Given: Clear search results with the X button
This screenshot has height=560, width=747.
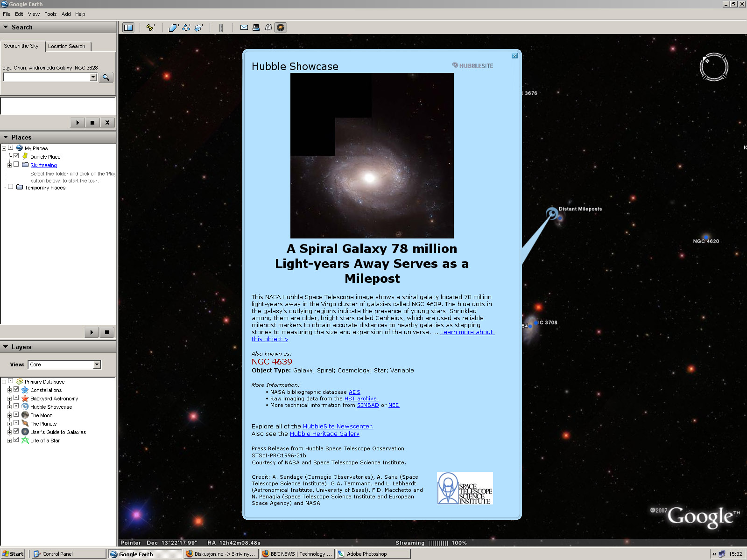Looking at the screenshot, I should point(107,123).
